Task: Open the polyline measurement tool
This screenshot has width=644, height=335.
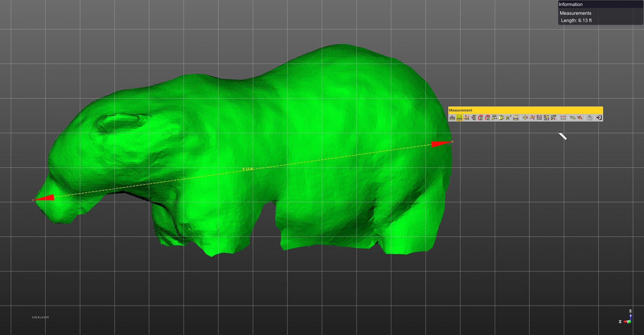Action: (x=515, y=118)
